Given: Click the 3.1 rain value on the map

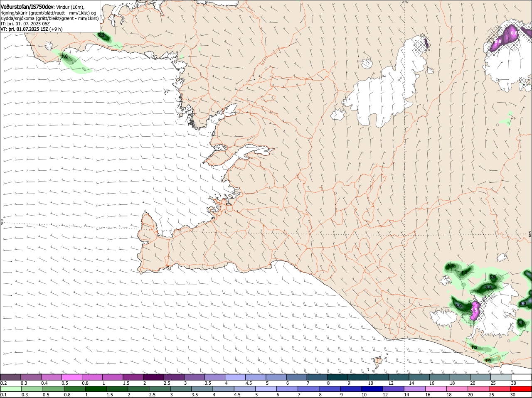Looking at the screenshot, I should click(520, 322).
